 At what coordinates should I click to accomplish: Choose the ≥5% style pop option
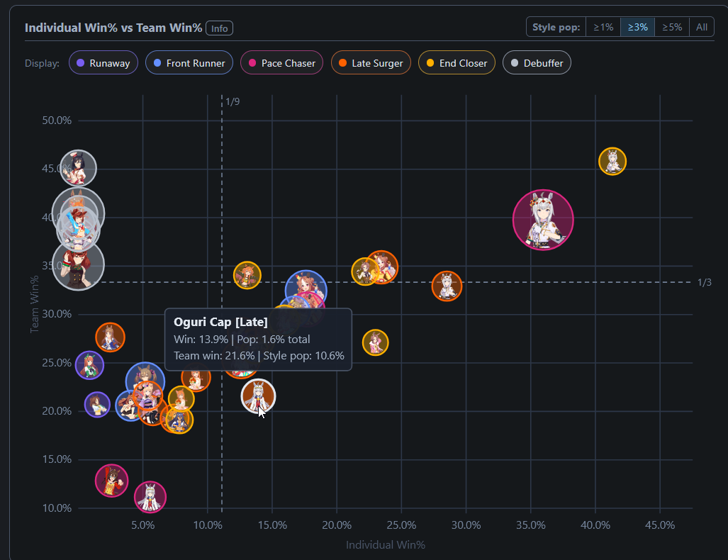672,27
